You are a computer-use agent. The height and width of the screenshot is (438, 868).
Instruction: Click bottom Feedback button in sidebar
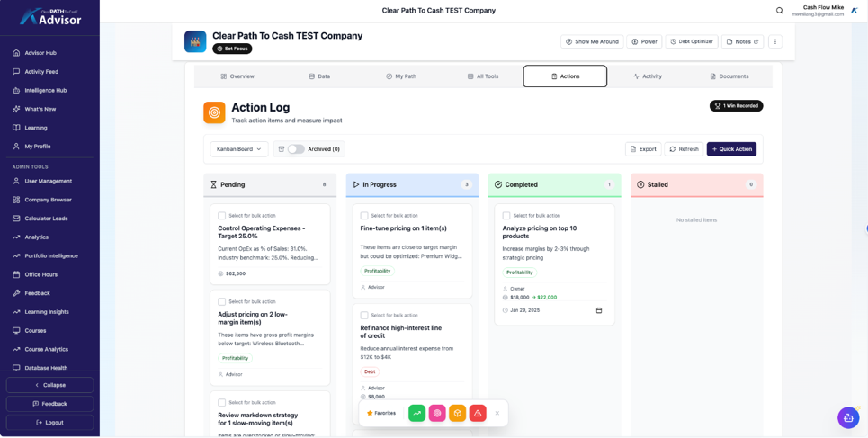pyautogui.click(x=49, y=404)
